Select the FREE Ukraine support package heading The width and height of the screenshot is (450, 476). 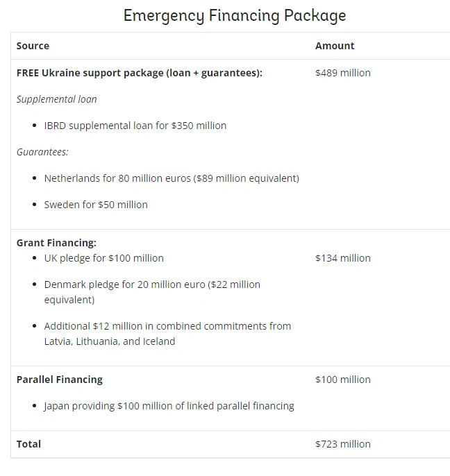[140, 73]
